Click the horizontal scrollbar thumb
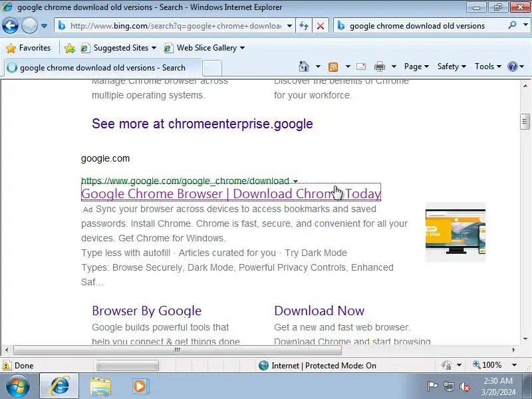The width and height of the screenshot is (532, 399). 178,350
